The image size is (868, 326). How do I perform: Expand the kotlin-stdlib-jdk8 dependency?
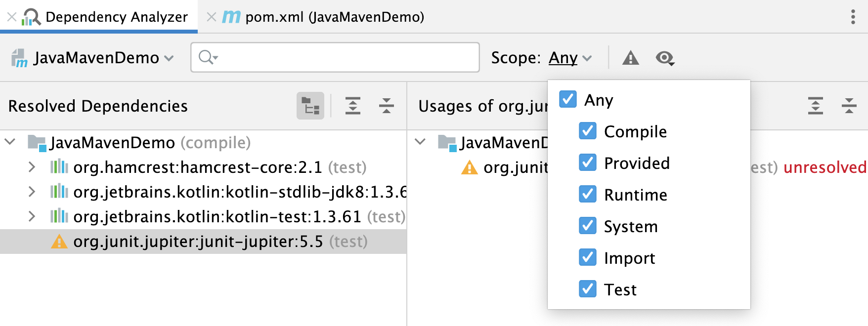[x=32, y=192]
